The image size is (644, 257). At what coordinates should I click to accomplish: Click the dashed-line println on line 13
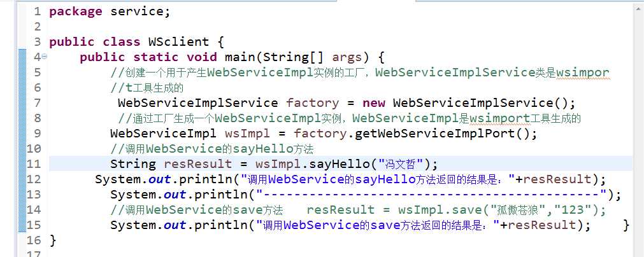click(366, 195)
